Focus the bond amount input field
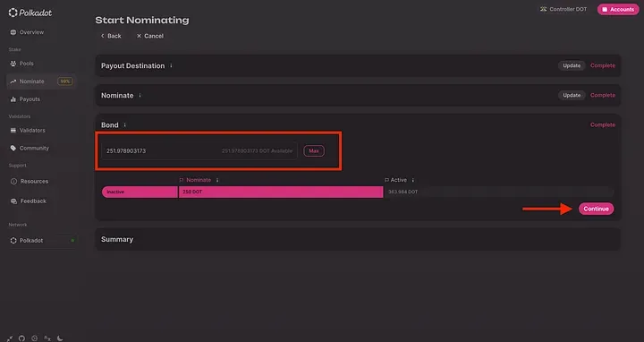The width and height of the screenshot is (644, 342). pos(199,151)
